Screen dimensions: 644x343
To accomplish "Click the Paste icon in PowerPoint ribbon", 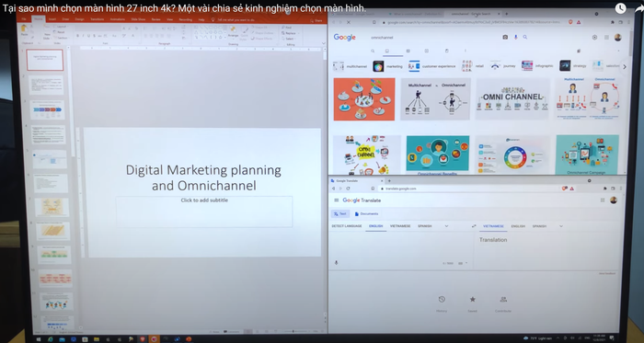I will coord(24,30).
